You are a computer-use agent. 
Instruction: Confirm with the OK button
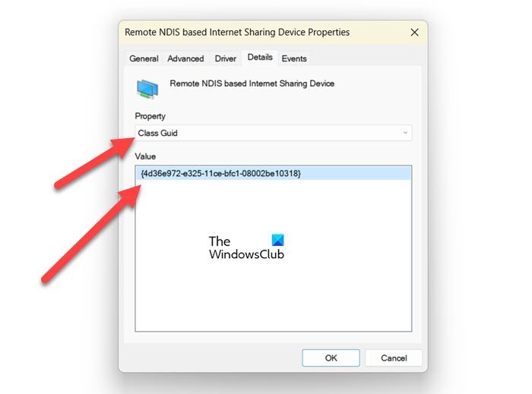pos(331,358)
